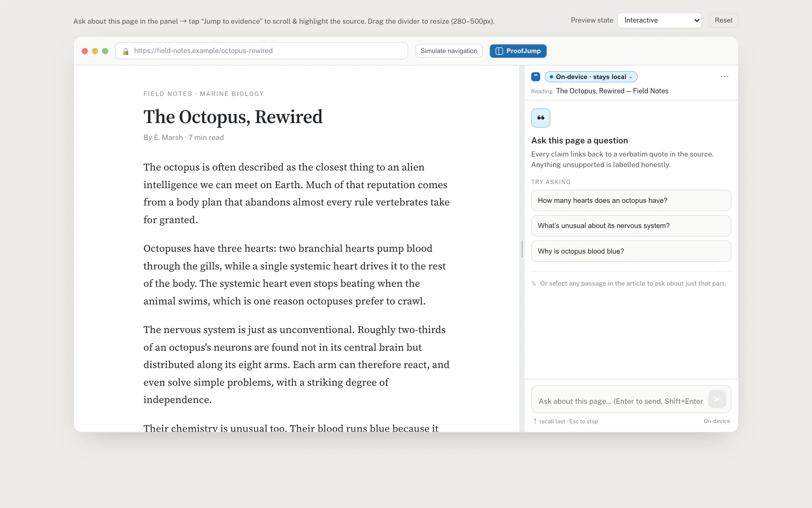Open the three-dot panel options menu
Viewport: 812px width, 508px height.
pyautogui.click(x=724, y=77)
